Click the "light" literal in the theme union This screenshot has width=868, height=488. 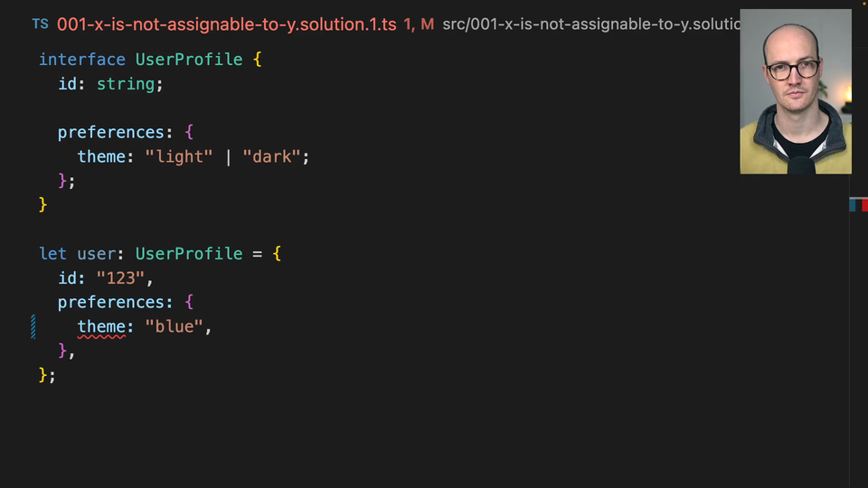pyautogui.click(x=179, y=156)
